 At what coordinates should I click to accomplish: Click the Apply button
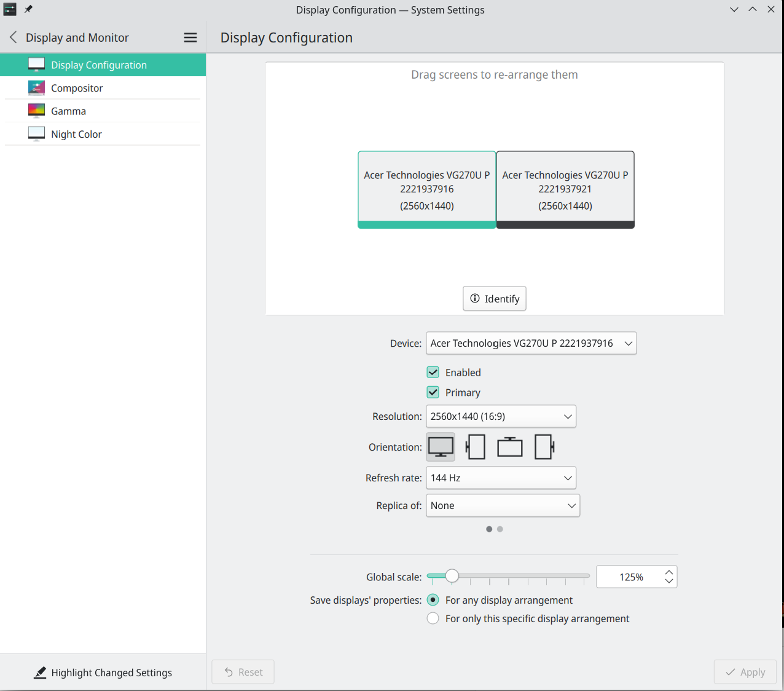tap(745, 672)
